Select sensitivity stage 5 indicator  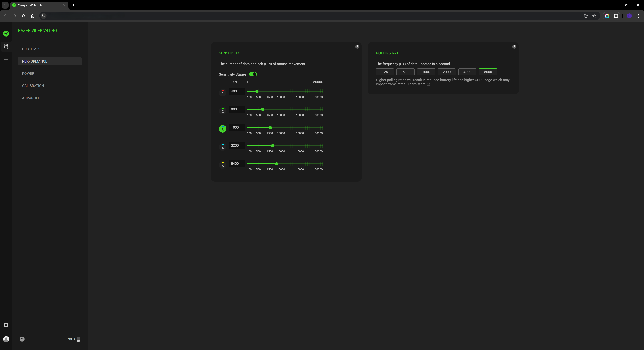[223, 165]
